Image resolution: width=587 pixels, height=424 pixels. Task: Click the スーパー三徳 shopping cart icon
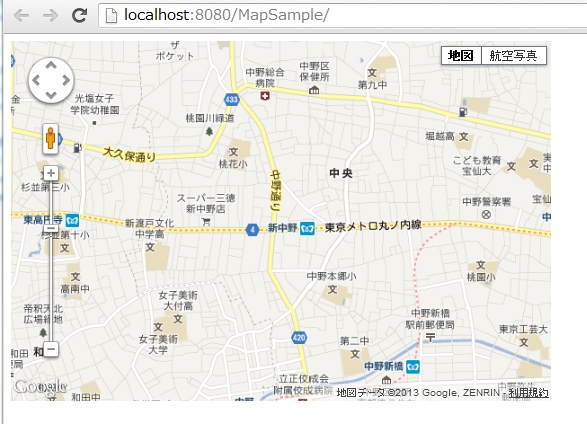tap(206, 222)
